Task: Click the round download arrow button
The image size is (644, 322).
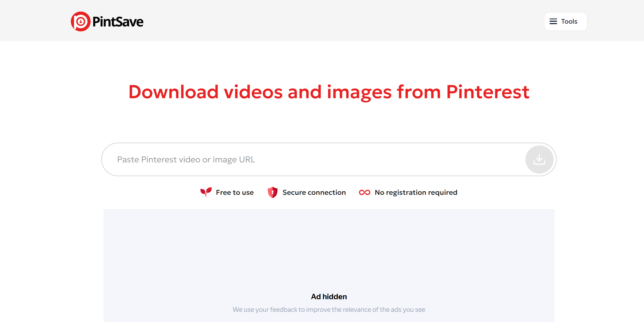Action: click(x=539, y=159)
